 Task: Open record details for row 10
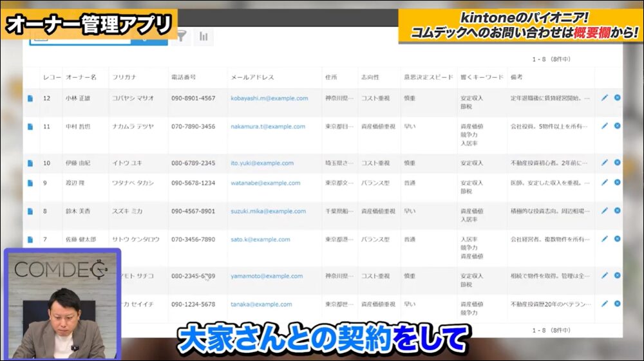[30, 163]
